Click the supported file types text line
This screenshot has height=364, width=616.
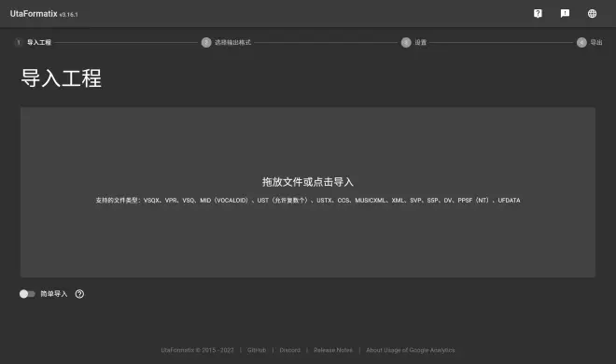[x=308, y=201]
